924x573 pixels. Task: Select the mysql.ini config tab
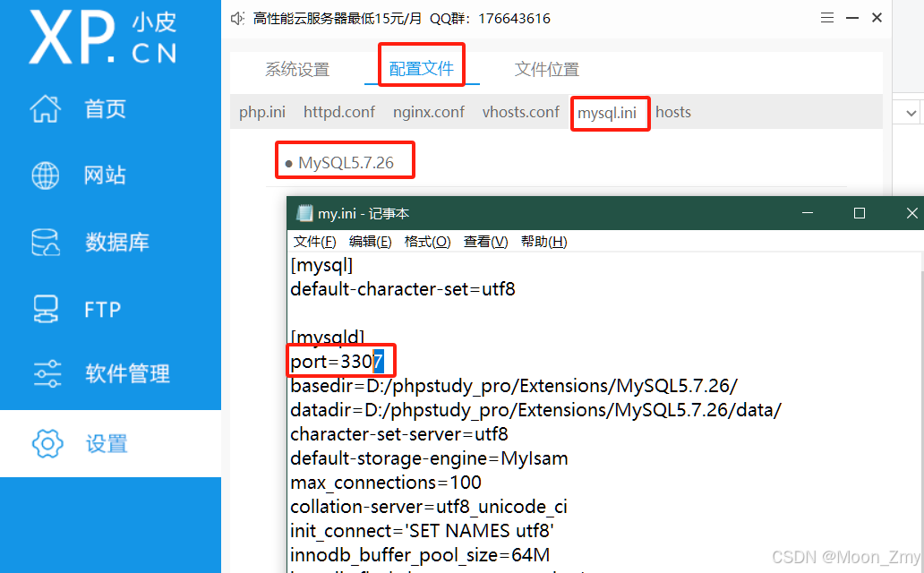pyautogui.click(x=607, y=113)
